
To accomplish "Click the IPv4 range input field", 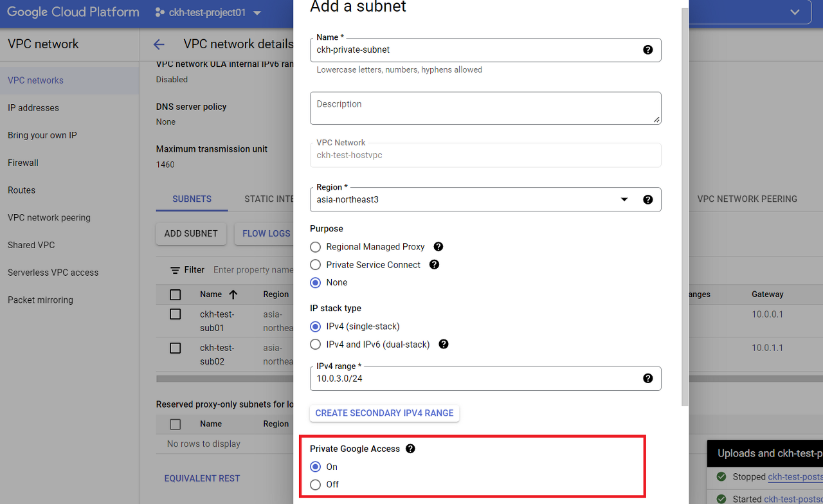I will 485,378.
